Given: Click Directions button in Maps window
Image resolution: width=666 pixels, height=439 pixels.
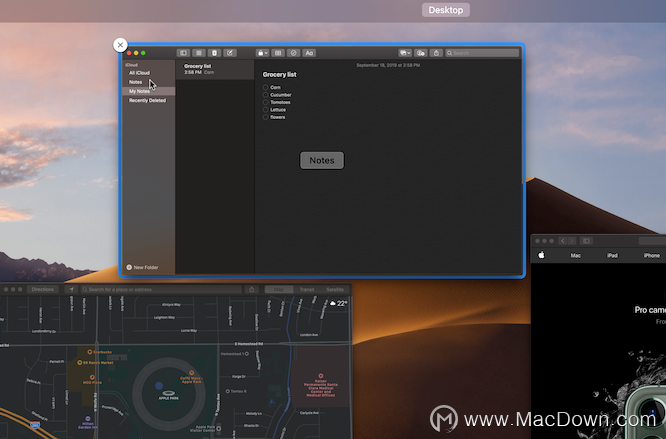Looking at the screenshot, I should click(42, 290).
